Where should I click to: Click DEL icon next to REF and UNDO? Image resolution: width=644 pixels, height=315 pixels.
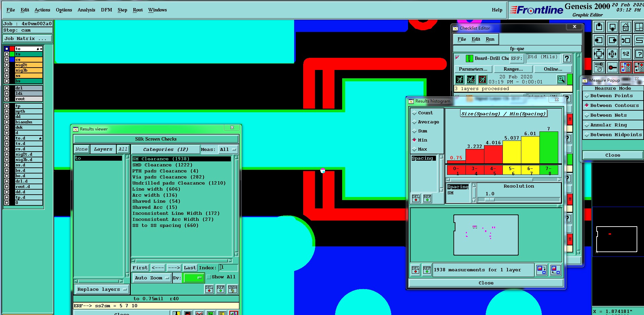coord(209,289)
